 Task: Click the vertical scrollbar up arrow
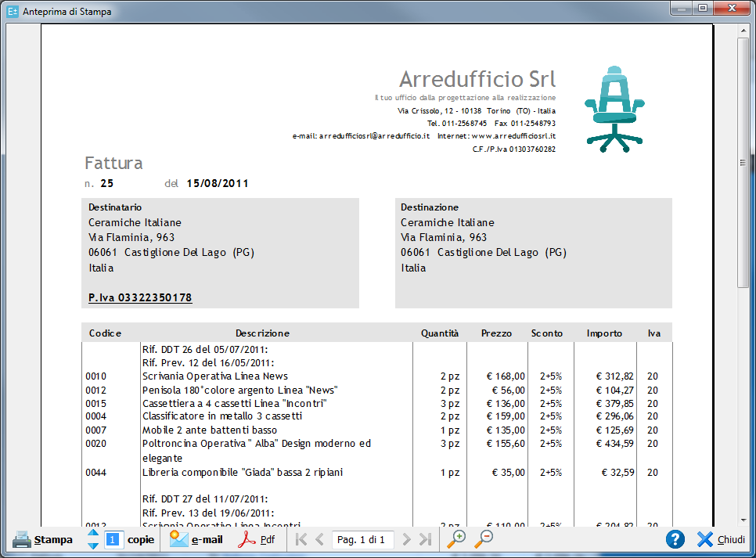click(x=743, y=31)
